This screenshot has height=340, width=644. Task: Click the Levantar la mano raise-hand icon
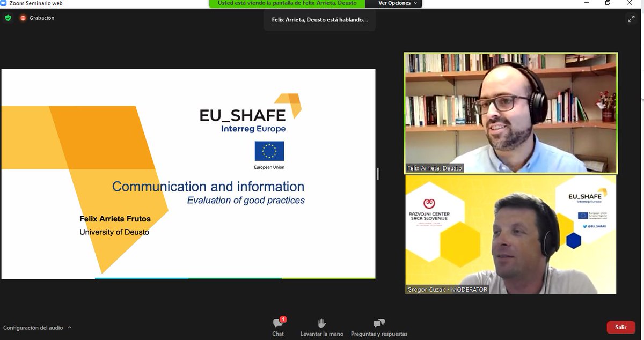tap(321, 322)
